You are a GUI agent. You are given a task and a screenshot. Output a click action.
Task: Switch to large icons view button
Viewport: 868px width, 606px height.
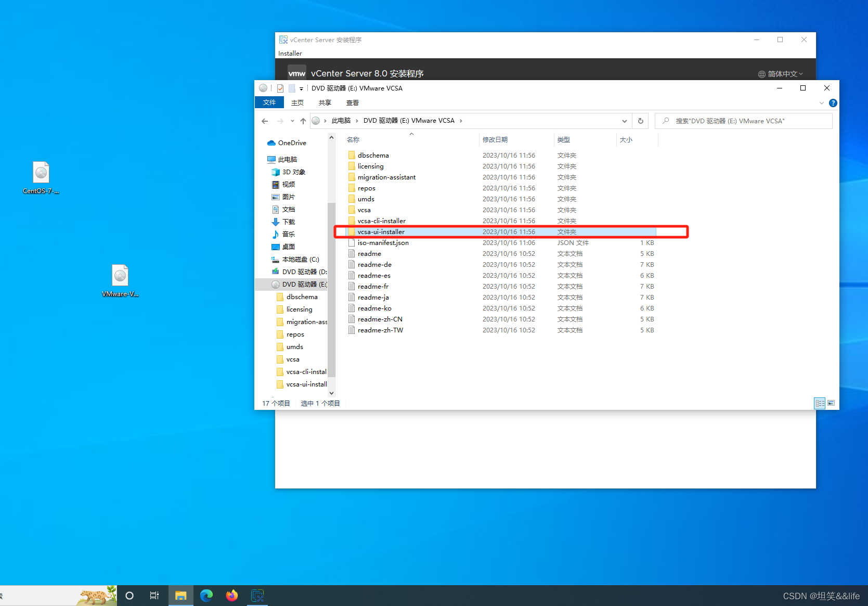coord(831,403)
